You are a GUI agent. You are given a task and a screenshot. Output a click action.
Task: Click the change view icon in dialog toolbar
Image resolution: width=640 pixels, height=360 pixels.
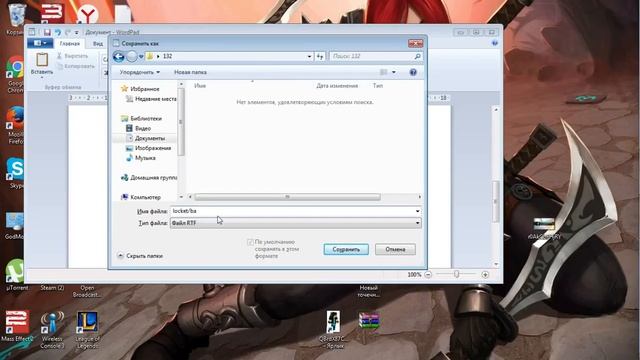[x=383, y=72]
